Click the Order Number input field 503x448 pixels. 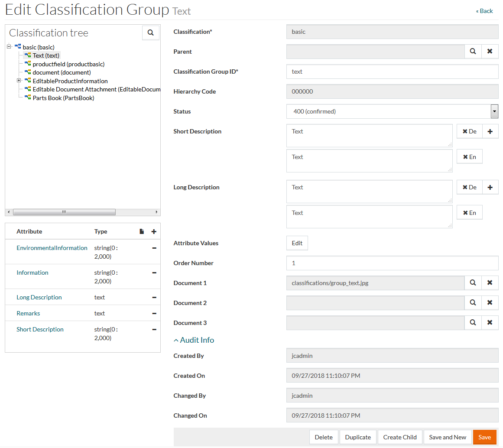(392, 263)
